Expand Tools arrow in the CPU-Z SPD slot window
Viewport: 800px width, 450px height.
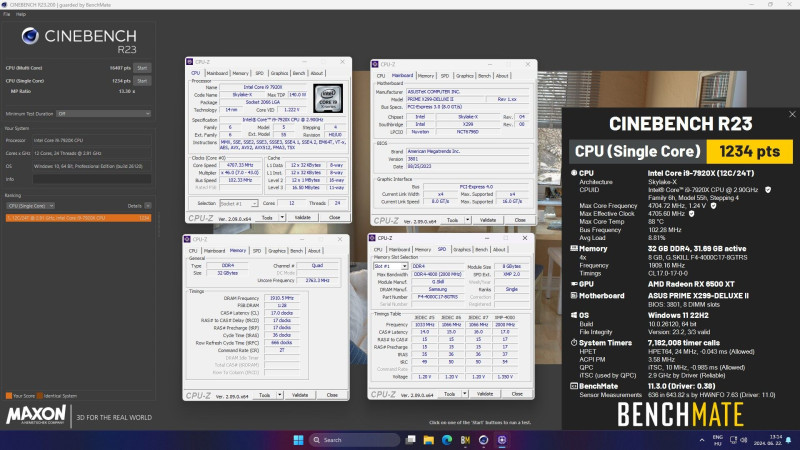pos(465,394)
